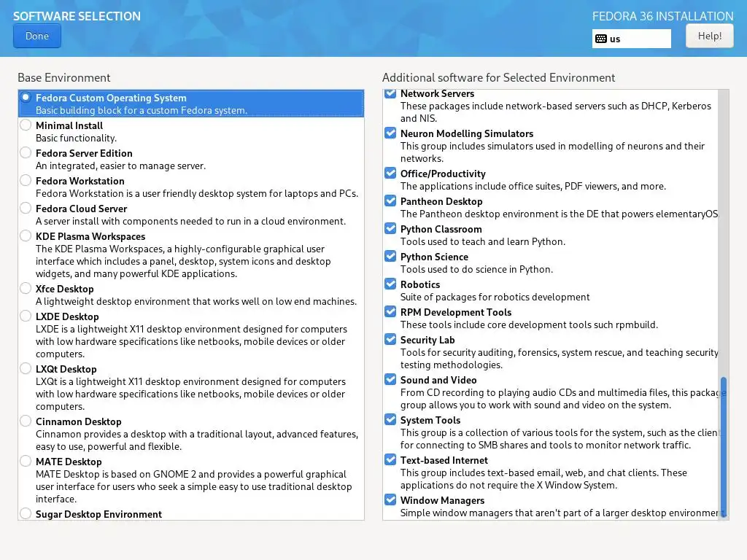Toggle Text-based Internet checkbox
Viewport: 747px width, 560px height.
390,459
